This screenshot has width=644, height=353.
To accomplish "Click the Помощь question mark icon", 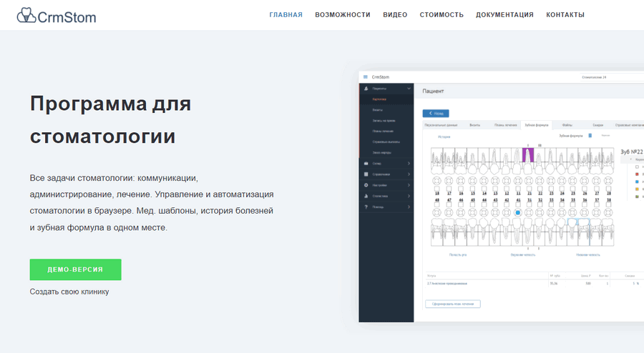I will [366, 207].
